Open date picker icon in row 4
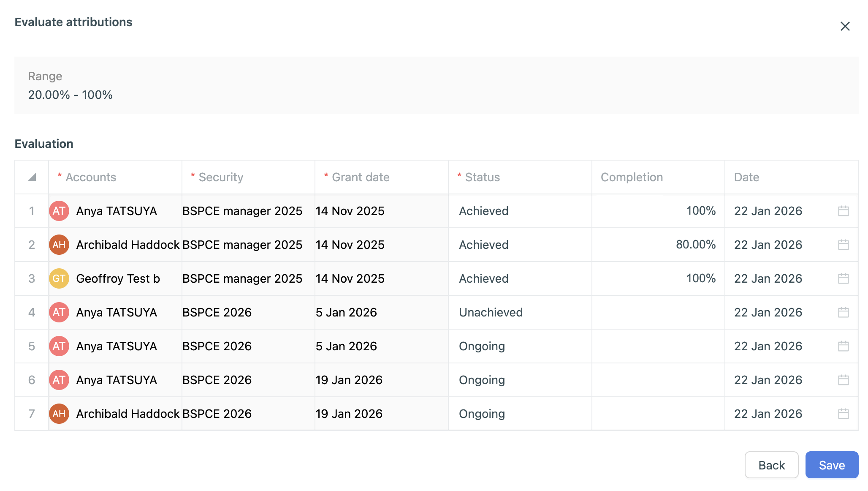The image size is (868, 491). click(843, 312)
